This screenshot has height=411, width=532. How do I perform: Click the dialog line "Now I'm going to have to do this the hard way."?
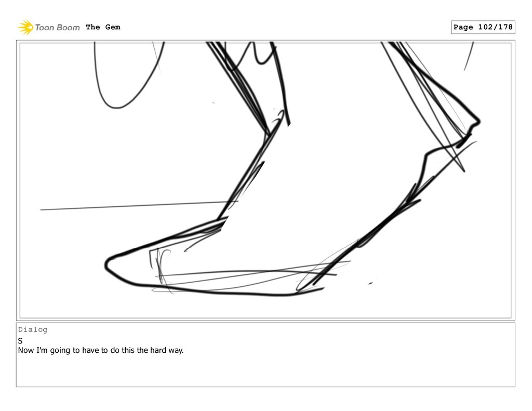click(101, 350)
